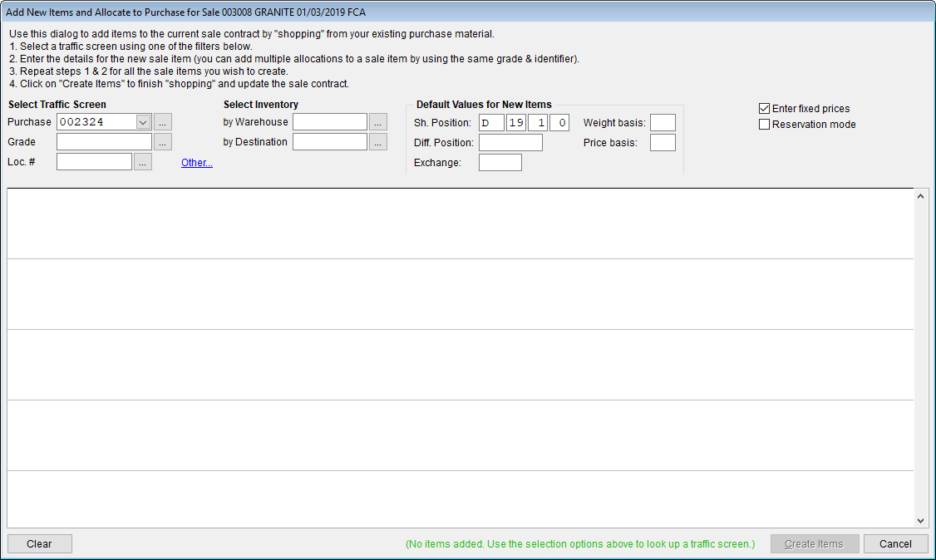Click the Cancel button
Screen dimensions: 936x560
[895, 544]
